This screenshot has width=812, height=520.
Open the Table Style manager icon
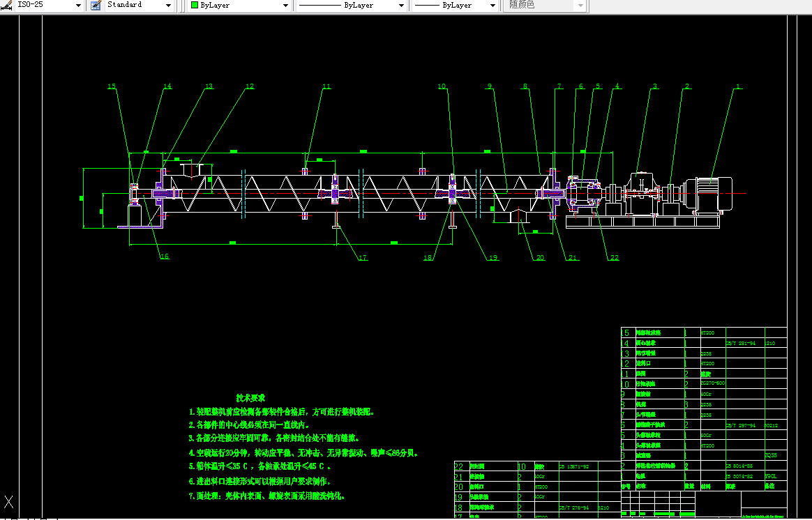tap(96, 5)
